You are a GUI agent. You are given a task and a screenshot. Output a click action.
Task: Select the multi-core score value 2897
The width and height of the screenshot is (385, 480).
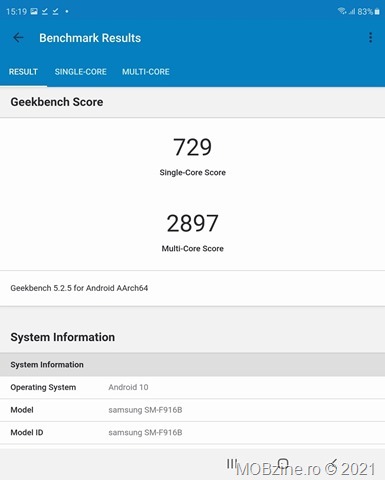pos(192,223)
